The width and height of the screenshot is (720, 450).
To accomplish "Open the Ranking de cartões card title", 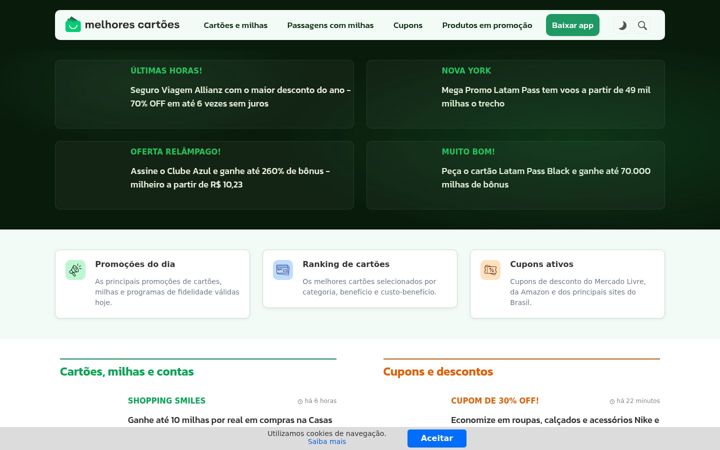I will 346,264.
